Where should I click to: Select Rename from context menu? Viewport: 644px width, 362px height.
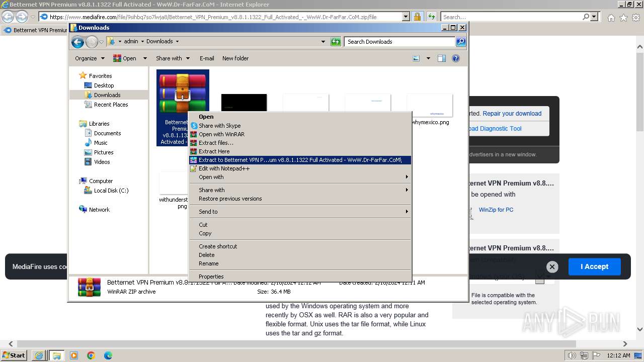(x=208, y=263)
